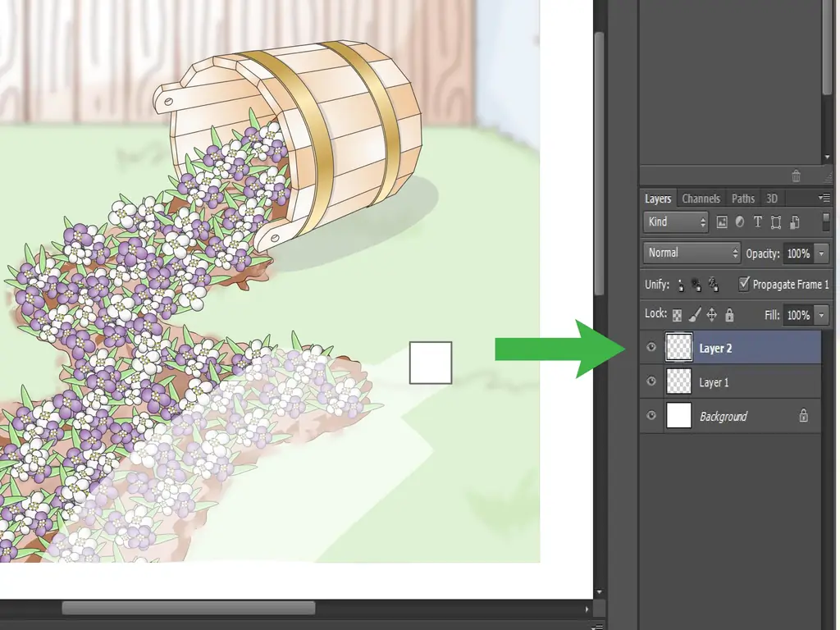Hide the Background layer's eye icon
This screenshot has height=630, width=840.
pyautogui.click(x=651, y=416)
